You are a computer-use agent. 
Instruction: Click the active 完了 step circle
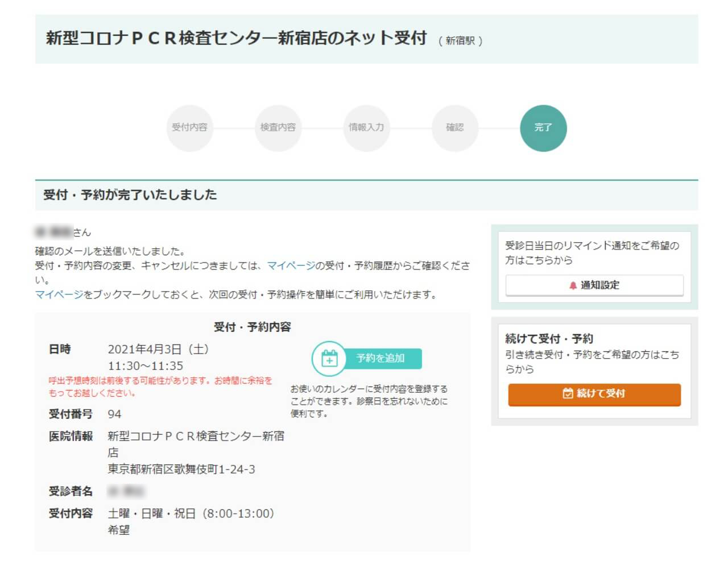[543, 128]
